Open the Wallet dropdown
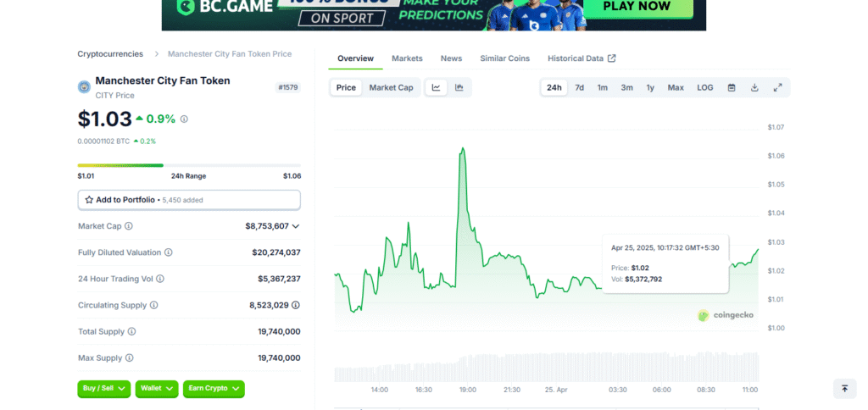Screen dimensions: 868x410 tap(157, 388)
